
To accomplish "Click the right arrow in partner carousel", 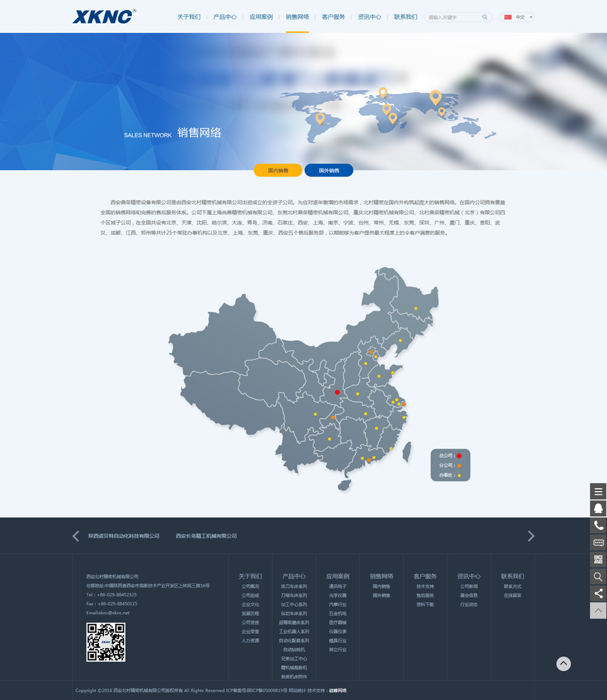I will point(531,536).
